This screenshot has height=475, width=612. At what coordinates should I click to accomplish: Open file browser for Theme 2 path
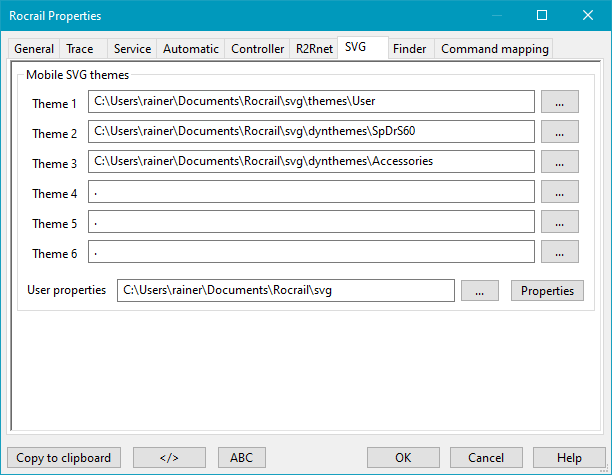tap(560, 132)
